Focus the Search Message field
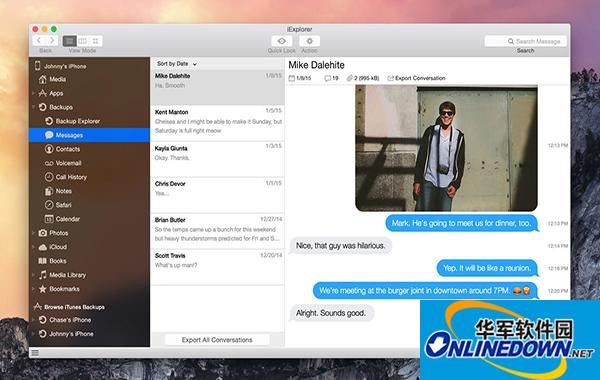 (525, 41)
